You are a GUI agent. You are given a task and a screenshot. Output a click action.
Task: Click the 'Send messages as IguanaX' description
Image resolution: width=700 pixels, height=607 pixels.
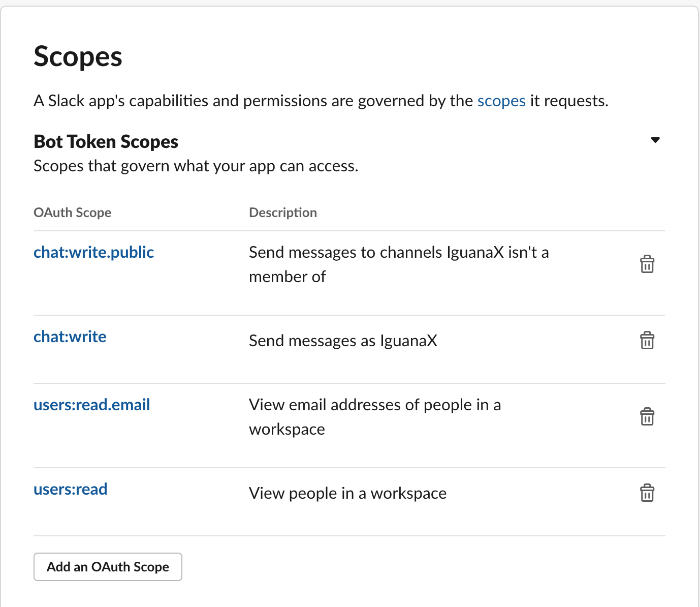(343, 341)
